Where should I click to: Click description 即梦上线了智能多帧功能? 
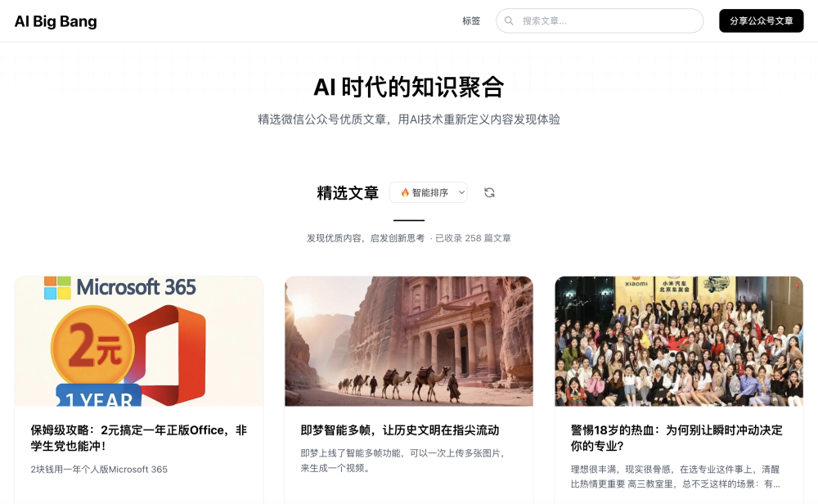(403, 460)
